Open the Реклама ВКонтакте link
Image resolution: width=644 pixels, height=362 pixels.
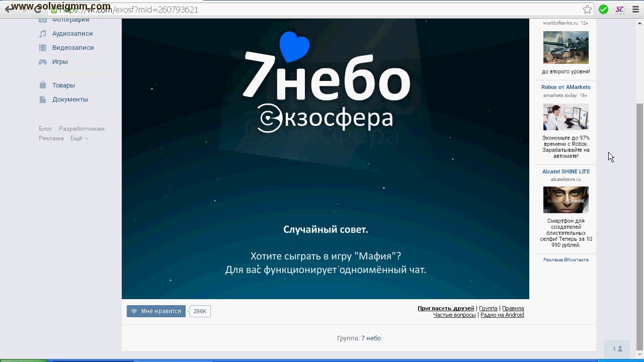tap(566, 260)
